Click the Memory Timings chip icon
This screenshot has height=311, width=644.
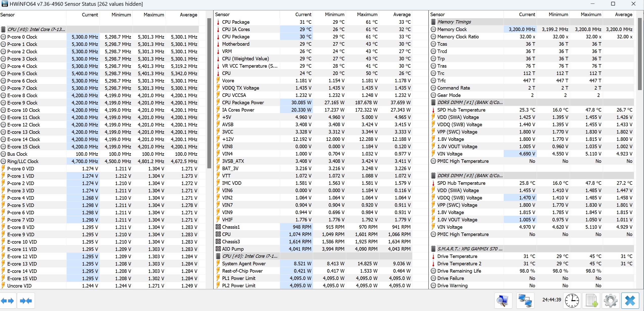(x=433, y=22)
